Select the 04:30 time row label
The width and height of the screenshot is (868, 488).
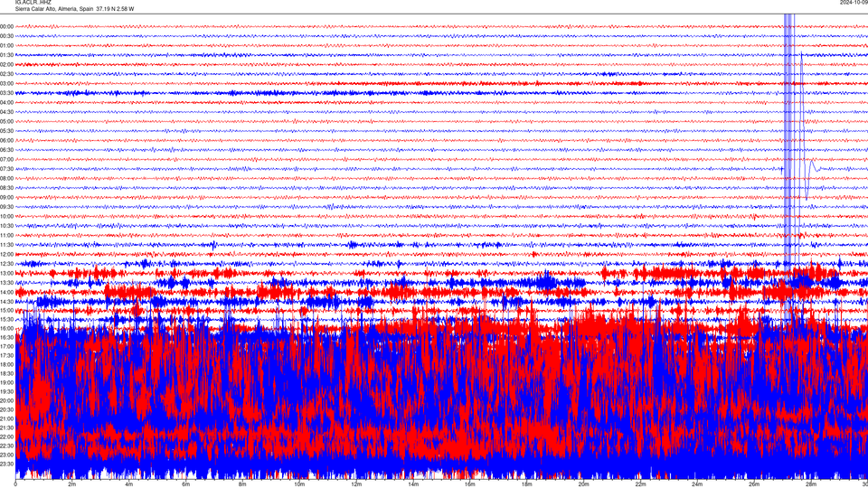pos(6,112)
